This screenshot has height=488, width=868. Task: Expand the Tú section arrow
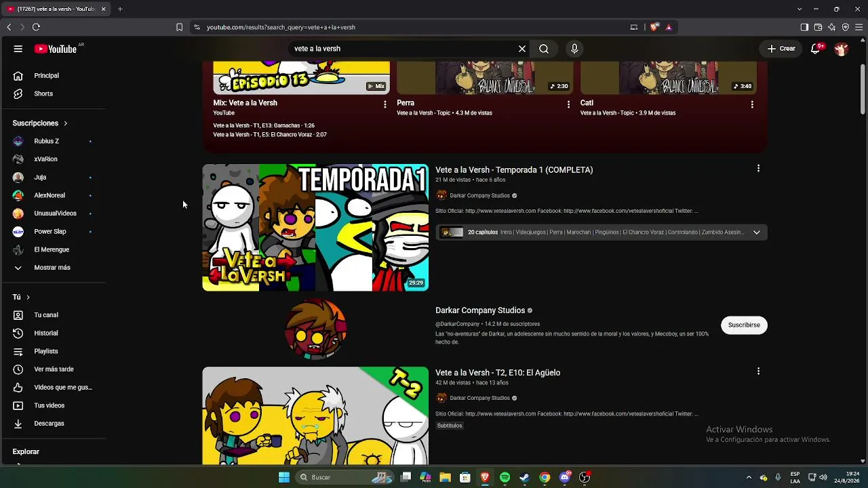(x=28, y=297)
